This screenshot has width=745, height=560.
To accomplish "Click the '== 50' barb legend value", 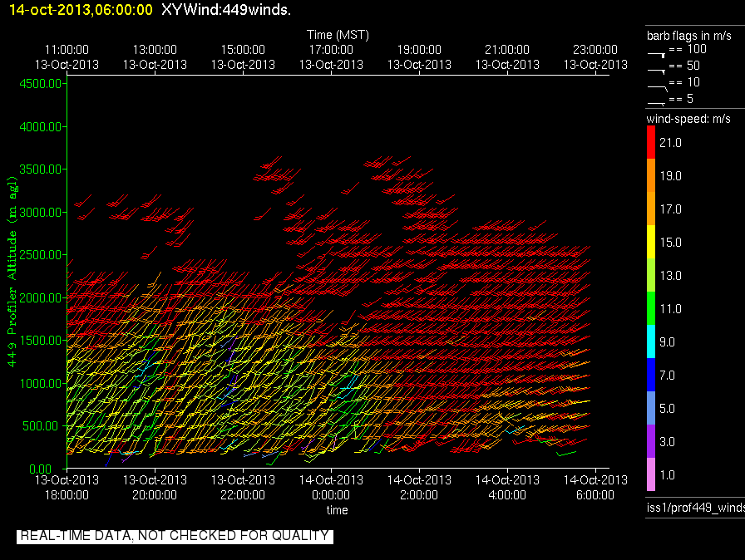I will click(684, 66).
